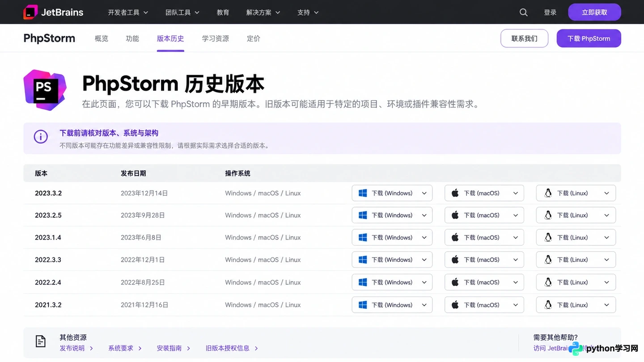Click Apple logo icon in 2023.1.4 row
The image size is (644, 362).
pyautogui.click(x=455, y=237)
